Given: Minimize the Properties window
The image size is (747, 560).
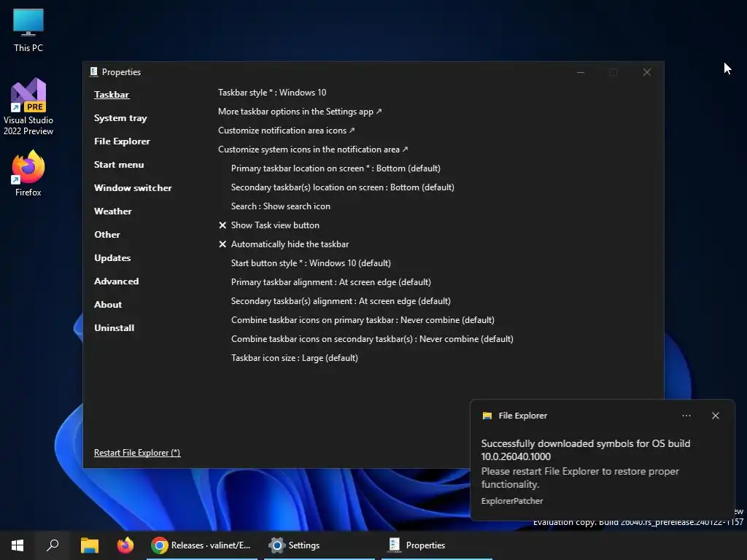Looking at the screenshot, I should tap(581, 72).
